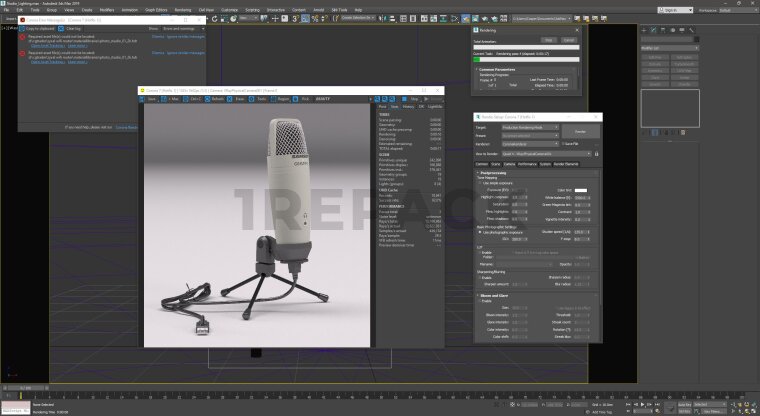
Task: Click the Refresh button in frame buffer
Action: click(x=216, y=99)
